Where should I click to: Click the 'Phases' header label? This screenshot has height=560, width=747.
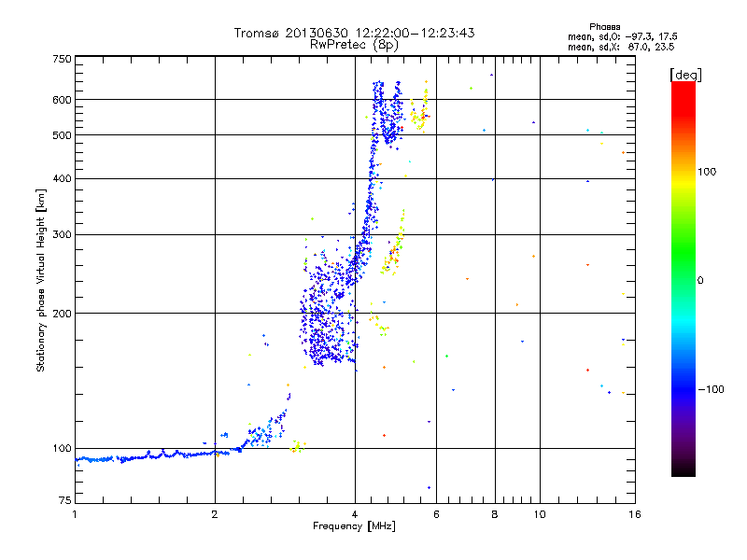point(604,27)
